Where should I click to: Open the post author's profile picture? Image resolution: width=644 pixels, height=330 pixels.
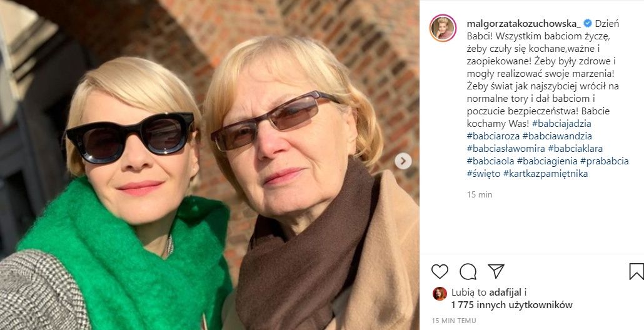(x=443, y=28)
